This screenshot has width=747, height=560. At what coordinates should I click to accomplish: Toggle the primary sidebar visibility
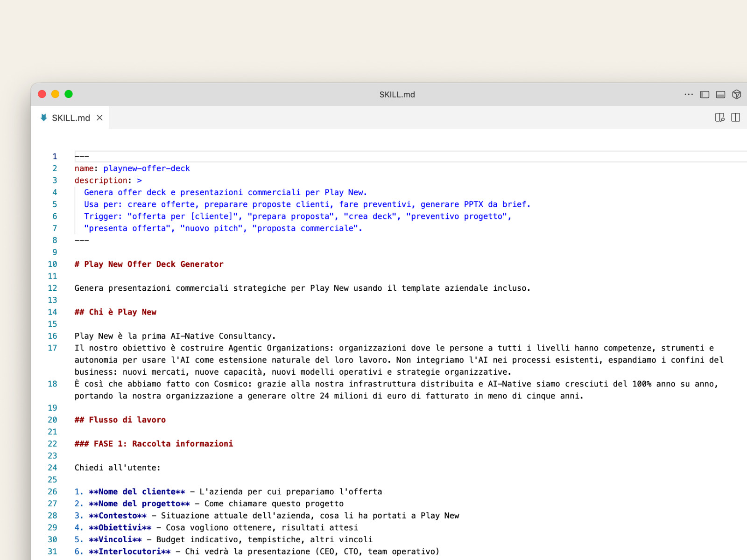(x=705, y=94)
